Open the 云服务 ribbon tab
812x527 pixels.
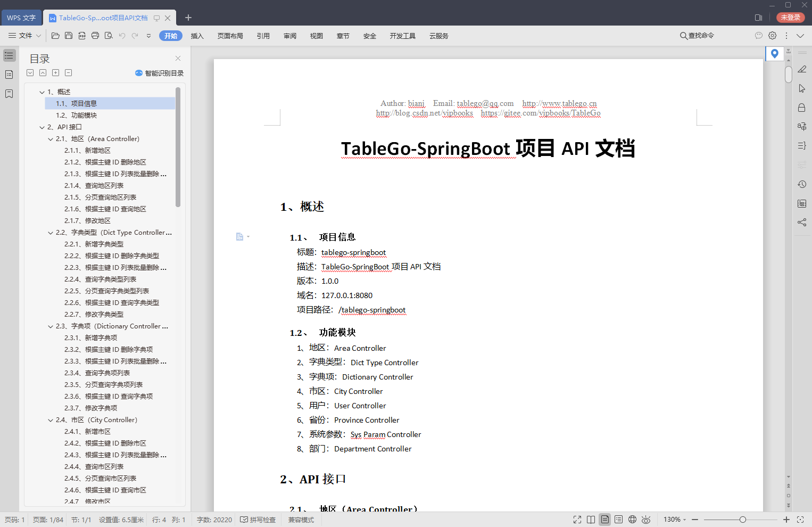click(x=439, y=36)
